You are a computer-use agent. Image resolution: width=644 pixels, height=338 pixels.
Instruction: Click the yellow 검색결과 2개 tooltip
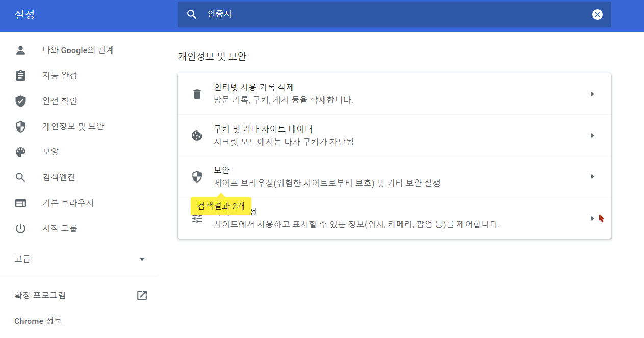[x=221, y=206]
